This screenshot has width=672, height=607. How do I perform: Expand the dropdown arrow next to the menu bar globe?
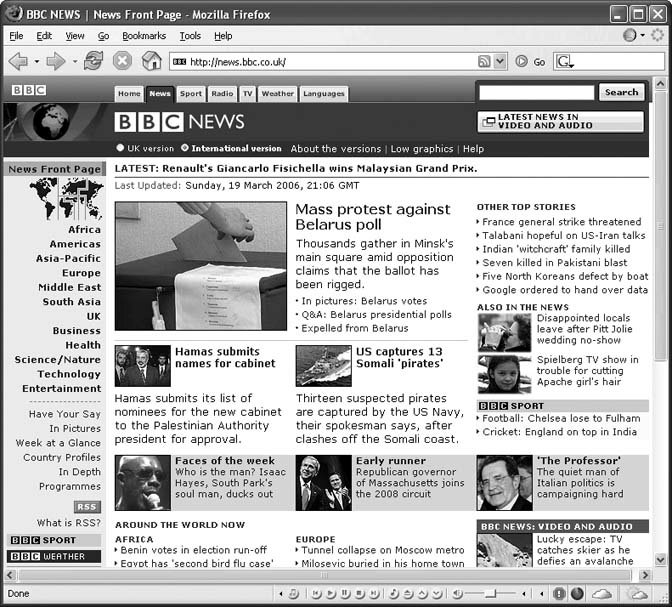coord(642,35)
